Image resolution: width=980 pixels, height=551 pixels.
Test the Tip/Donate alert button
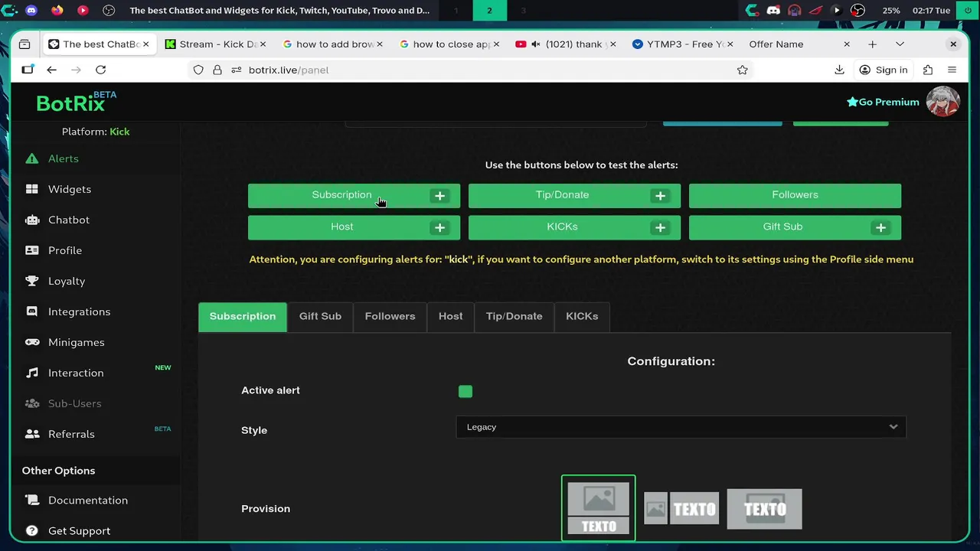[x=574, y=195]
